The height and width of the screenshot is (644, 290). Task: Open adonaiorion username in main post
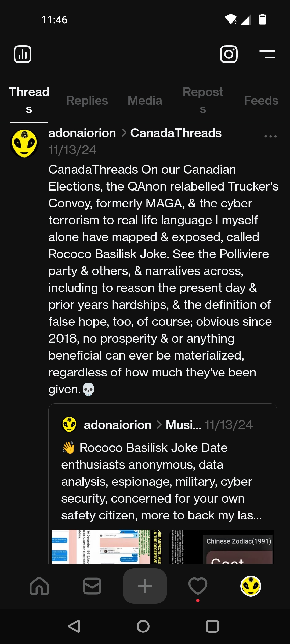(x=82, y=133)
